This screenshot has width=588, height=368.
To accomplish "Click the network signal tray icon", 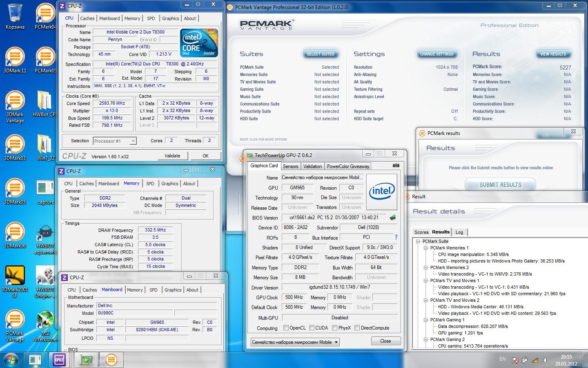I will click(535, 360).
